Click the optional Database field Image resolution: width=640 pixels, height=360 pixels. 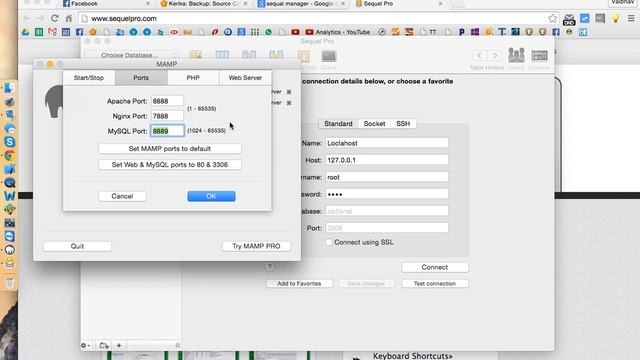tap(387, 211)
